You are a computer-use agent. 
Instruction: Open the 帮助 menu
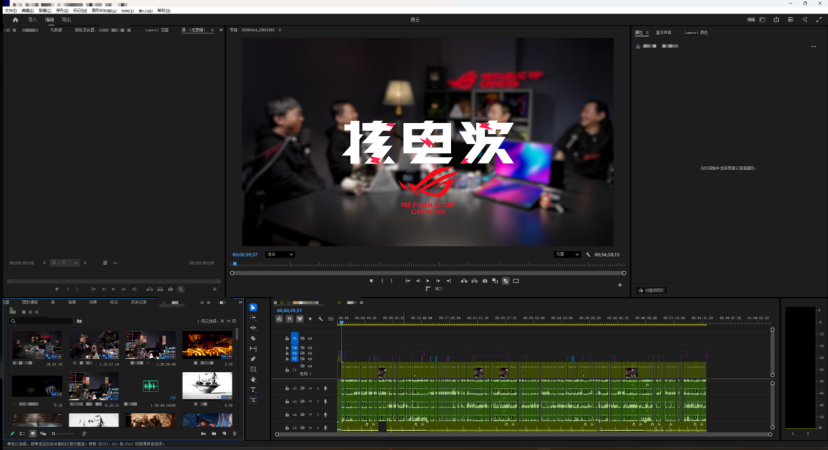(164, 11)
